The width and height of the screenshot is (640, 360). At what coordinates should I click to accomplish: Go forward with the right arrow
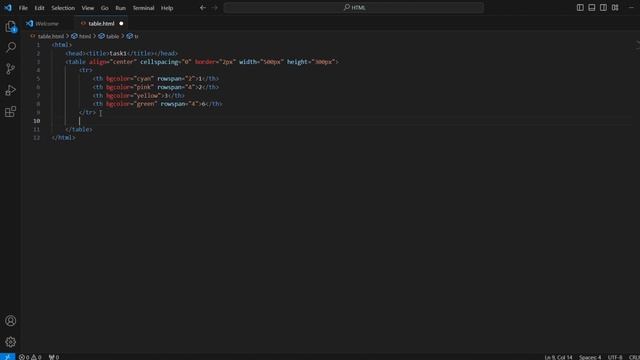(x=215, y=7)
